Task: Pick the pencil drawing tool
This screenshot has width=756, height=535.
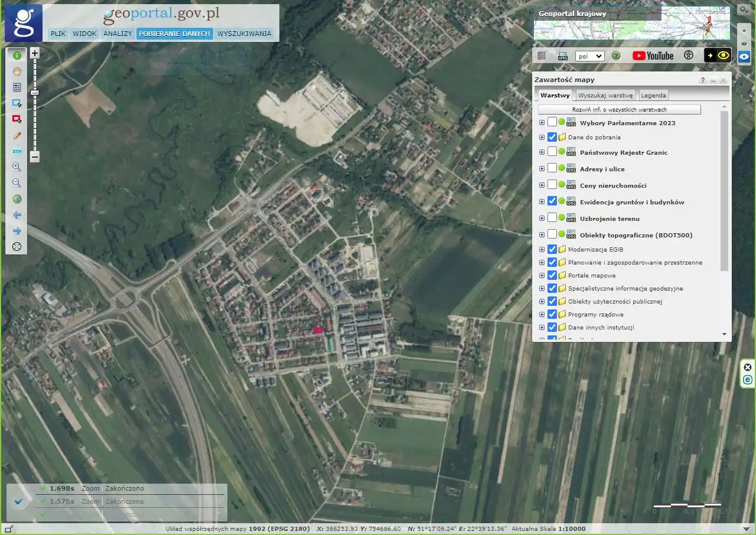Action: [17, 135]
